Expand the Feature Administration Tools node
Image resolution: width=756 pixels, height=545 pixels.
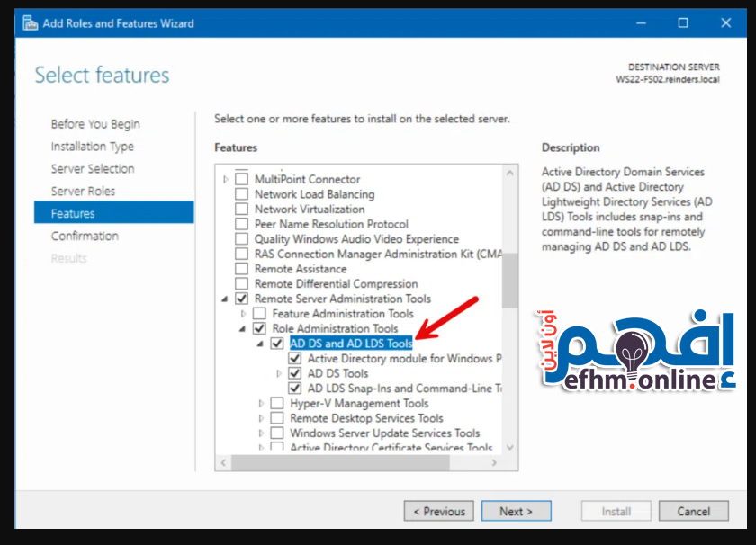coord(244,314)
